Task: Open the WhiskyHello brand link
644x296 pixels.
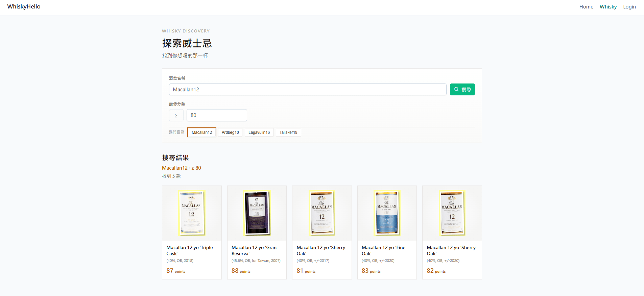Action: pos(24,6)
